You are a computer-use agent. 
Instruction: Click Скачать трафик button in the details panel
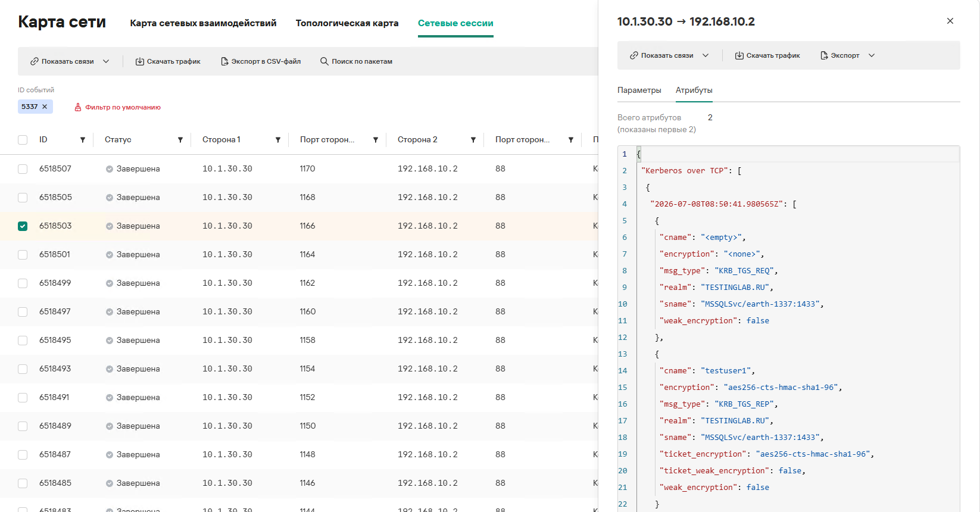(x=767, y=55)
